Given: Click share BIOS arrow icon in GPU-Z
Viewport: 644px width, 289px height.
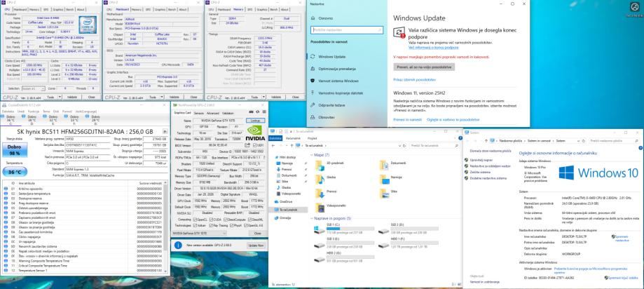Looking at the screenshot, I should click(247, 145).
